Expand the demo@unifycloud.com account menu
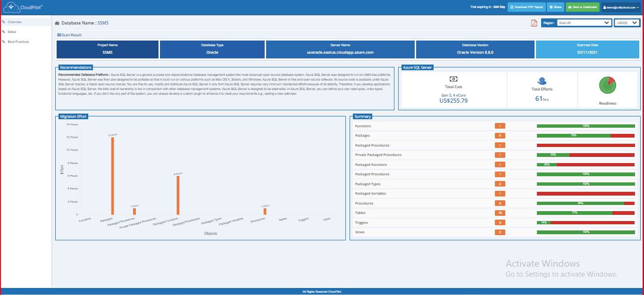 (x=621, y=8)
